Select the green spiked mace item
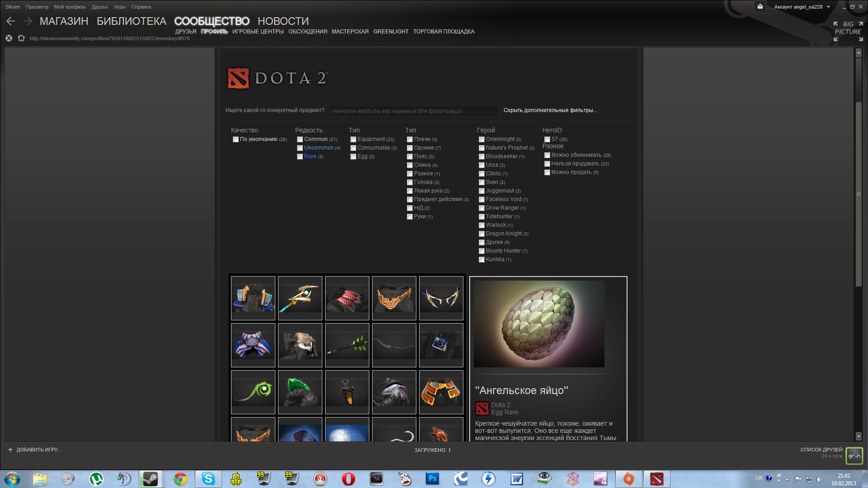This screenshot has height=488, width=868. [347, 345]
